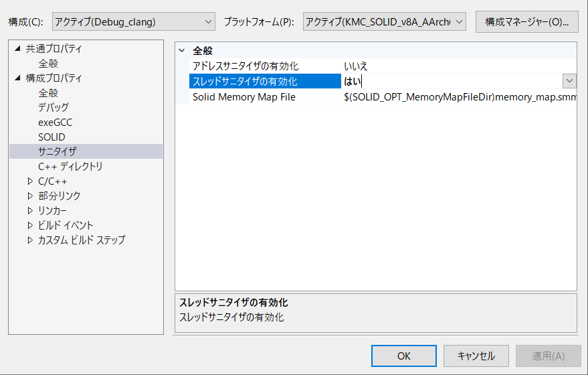Expand the リンカー tree node arrow

pyautogui.click(x=30, y=211)
